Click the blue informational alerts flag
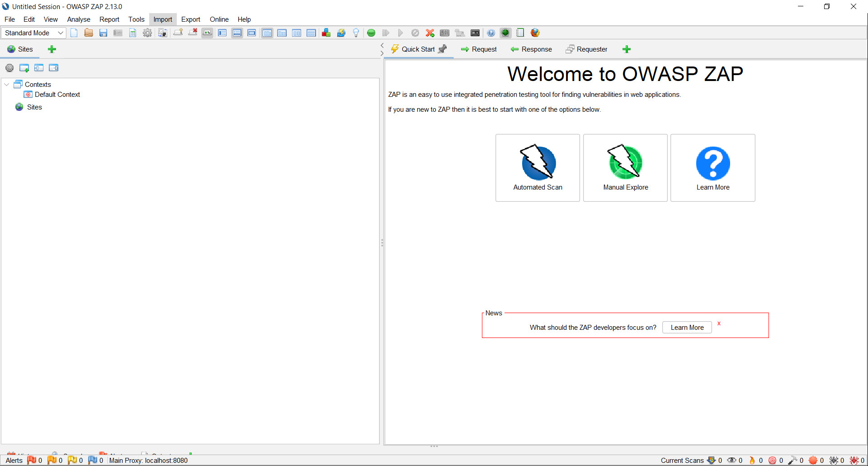Viewport: 868px width, 466px height. click(93, 460)
